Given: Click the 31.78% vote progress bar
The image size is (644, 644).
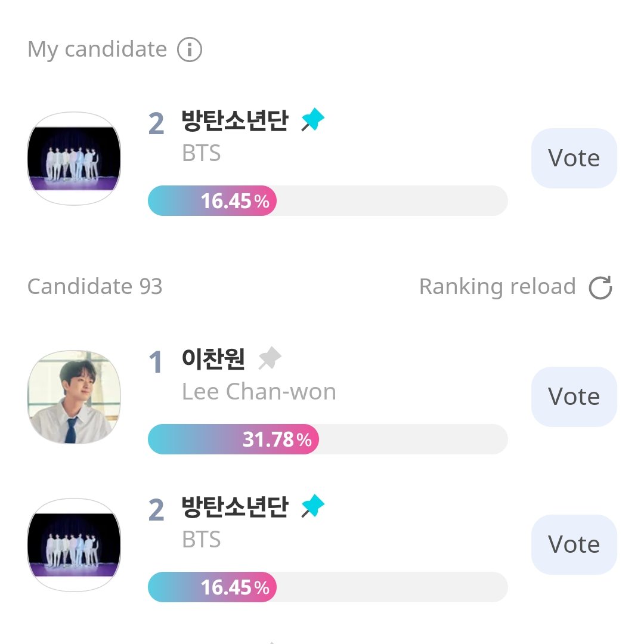Looking at the screenshot, I should coord(327,439).
